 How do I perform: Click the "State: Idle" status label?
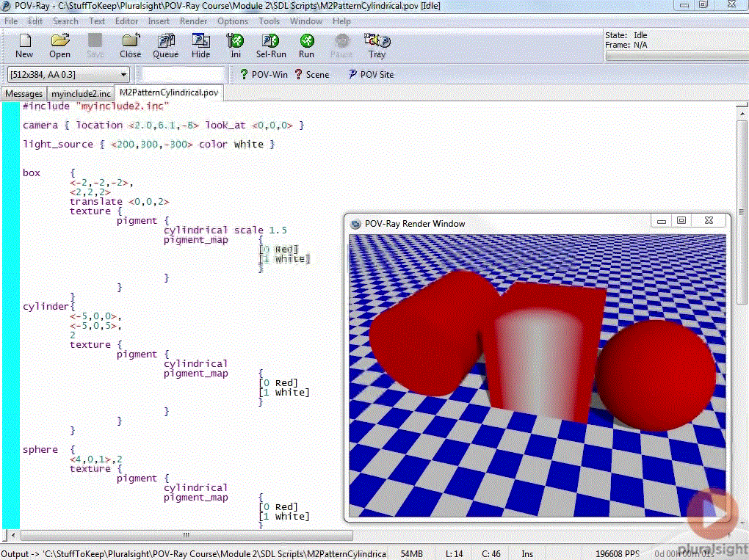pyautogui.click(x=626, y=35)
